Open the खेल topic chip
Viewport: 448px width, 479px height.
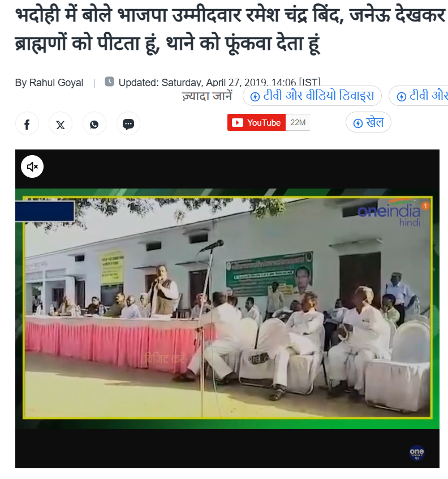coord(368,122)
